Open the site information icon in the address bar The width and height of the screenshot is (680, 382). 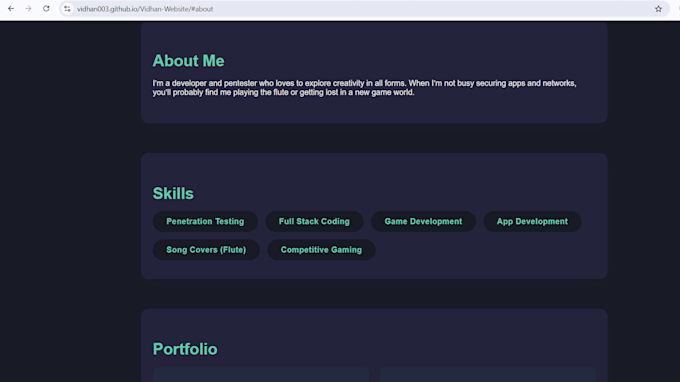tap(67, 9)
